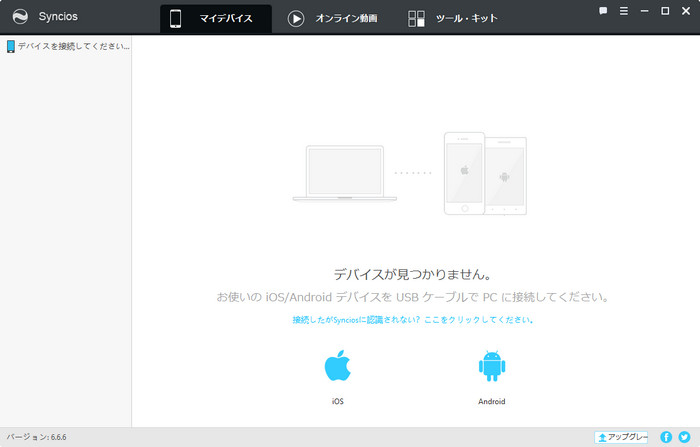Image resolution: width=700 pixels, height=447 pixels.
Task: Open the hamburger menu icon
Action: (x=624, y=11)
